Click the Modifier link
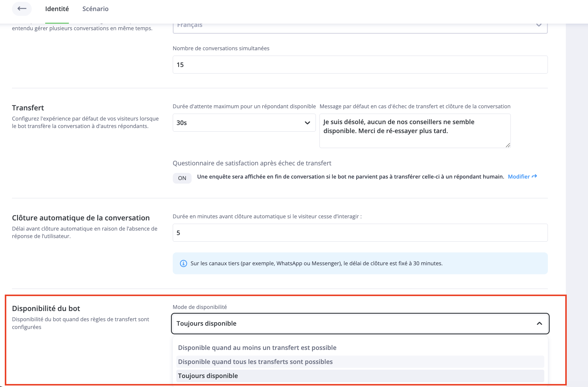 [x=519, y=176]
